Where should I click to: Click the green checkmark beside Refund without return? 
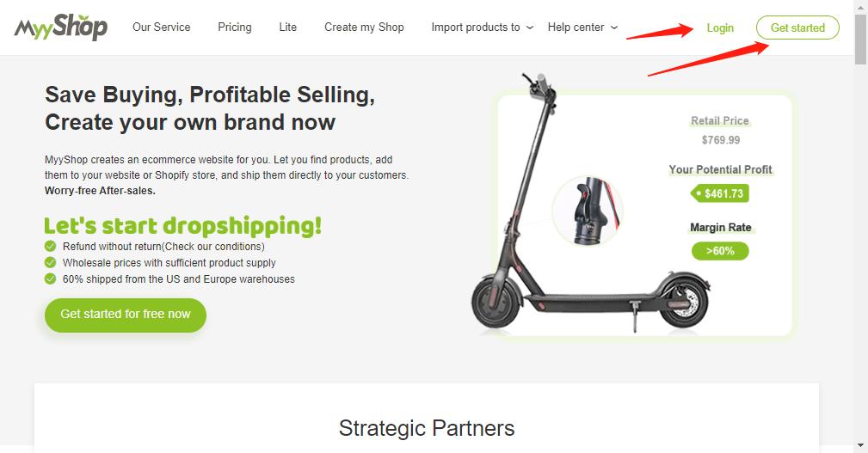pos(51,246)
